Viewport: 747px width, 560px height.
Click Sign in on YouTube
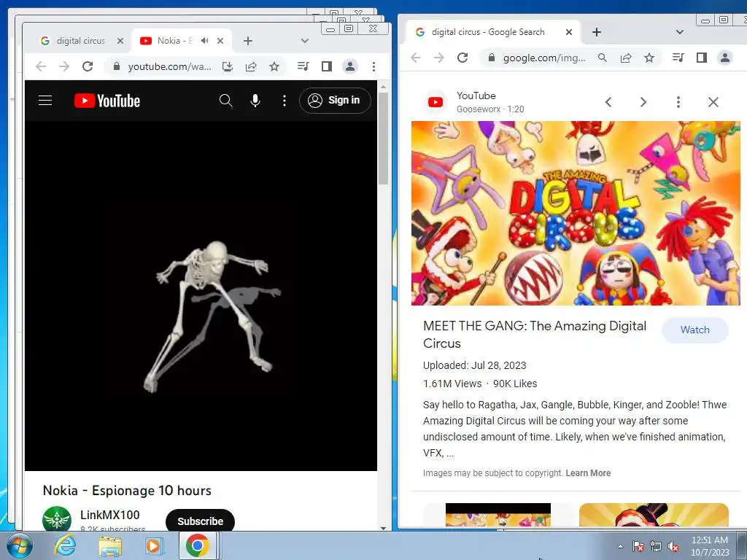tap(335, 101)
